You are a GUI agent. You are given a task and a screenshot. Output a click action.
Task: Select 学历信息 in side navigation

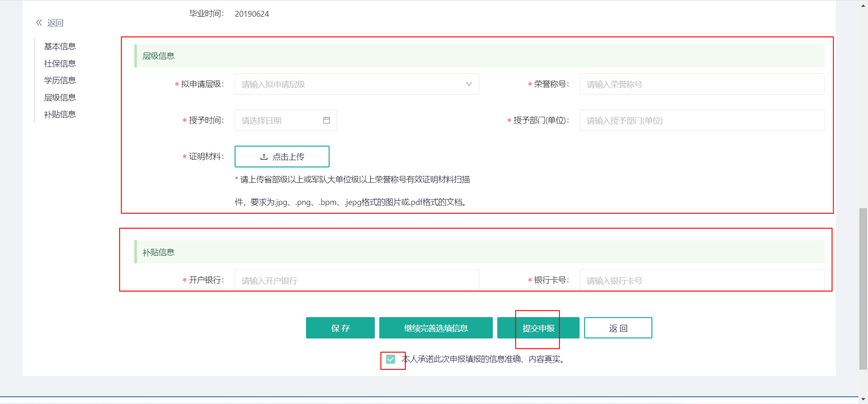60,81
